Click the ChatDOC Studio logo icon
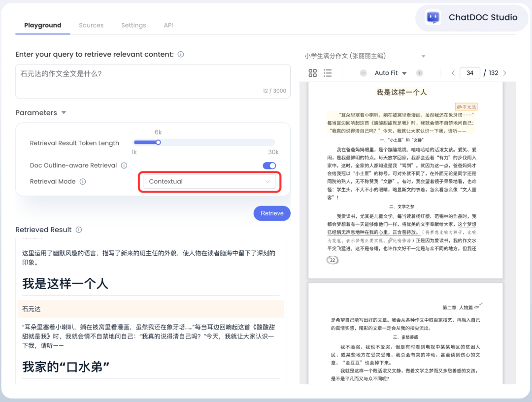The image size is (532, 402). click(432, 17)
